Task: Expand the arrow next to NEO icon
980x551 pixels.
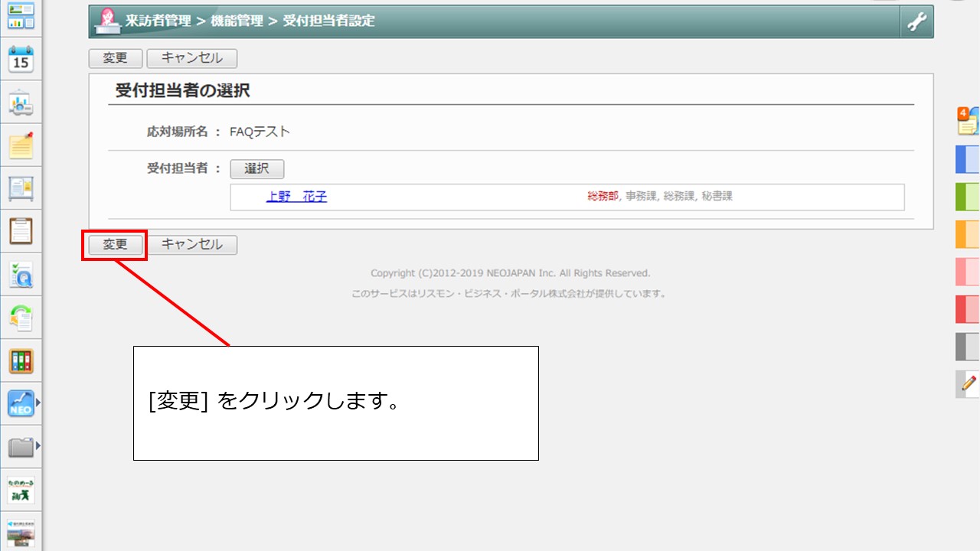Action: pos(38,402)
